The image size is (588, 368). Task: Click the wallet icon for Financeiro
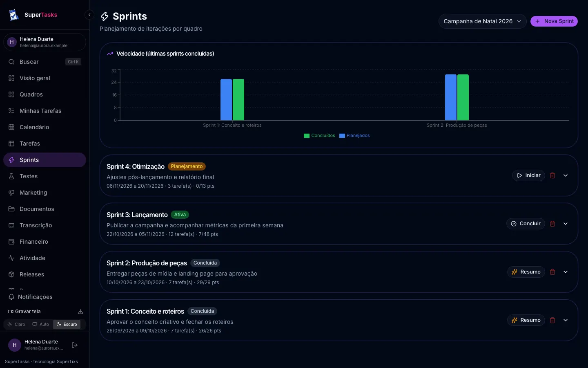click(11, 242)
